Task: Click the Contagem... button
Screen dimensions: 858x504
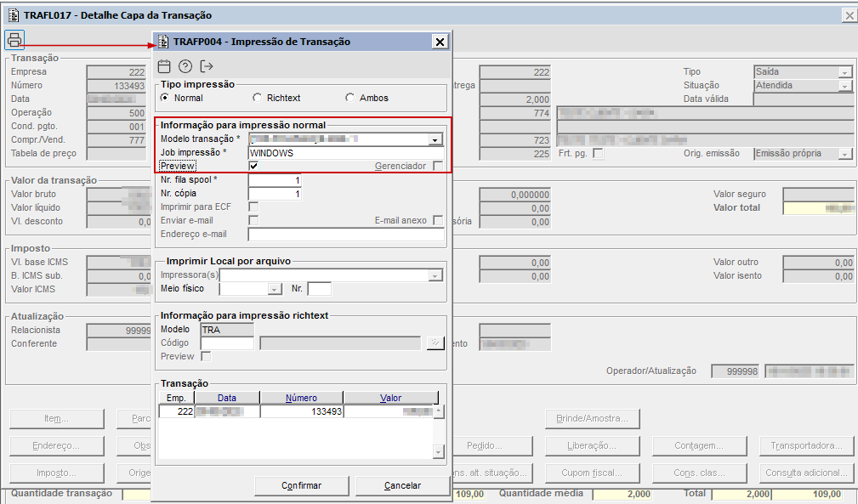Action: (699, 446)
